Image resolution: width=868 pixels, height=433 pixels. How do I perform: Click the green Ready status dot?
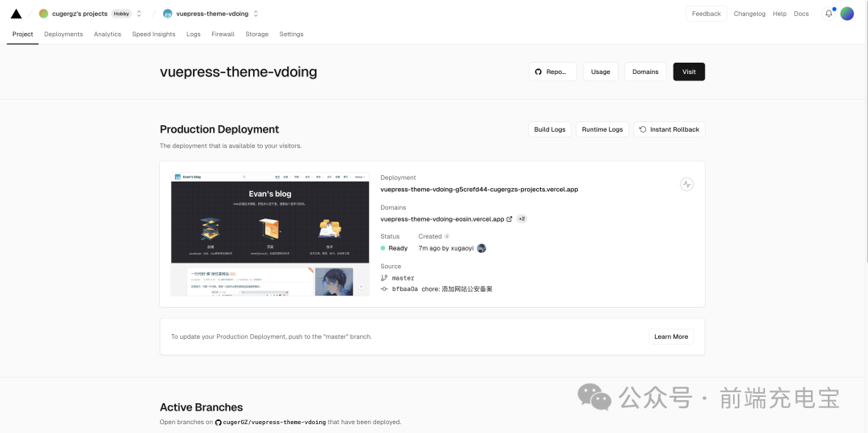pyautogui.click(x=383, y=248)
